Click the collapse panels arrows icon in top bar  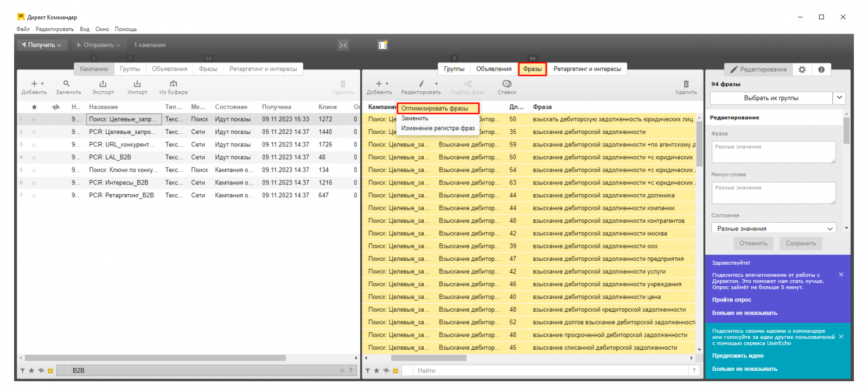click(343, 46)
